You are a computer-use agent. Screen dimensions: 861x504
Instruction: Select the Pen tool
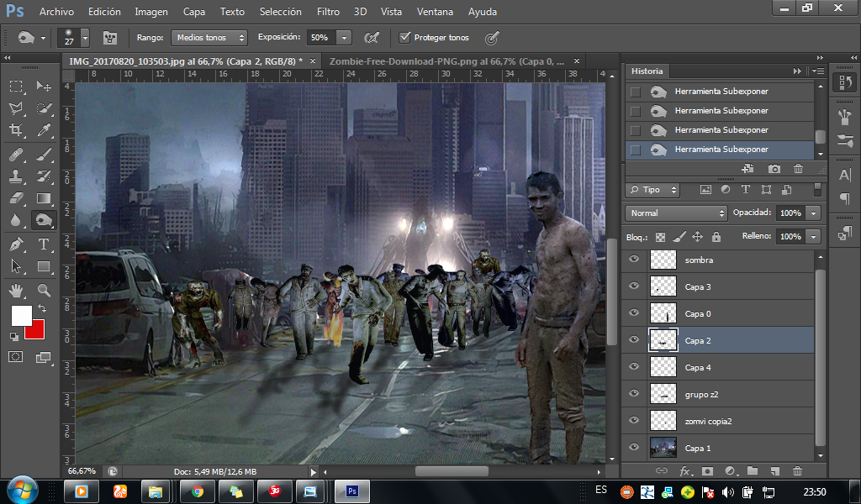(16, 244)
